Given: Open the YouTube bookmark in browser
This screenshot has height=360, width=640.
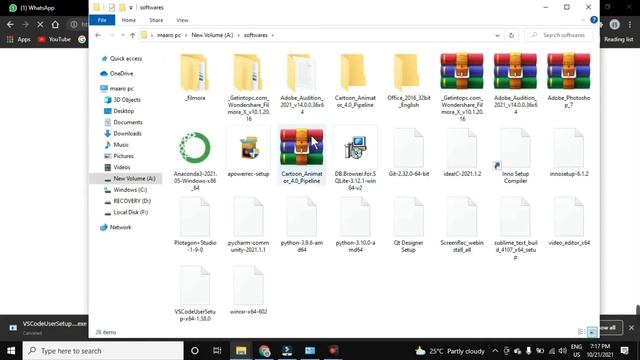Looking at the screenshot, I should (54, 40).
